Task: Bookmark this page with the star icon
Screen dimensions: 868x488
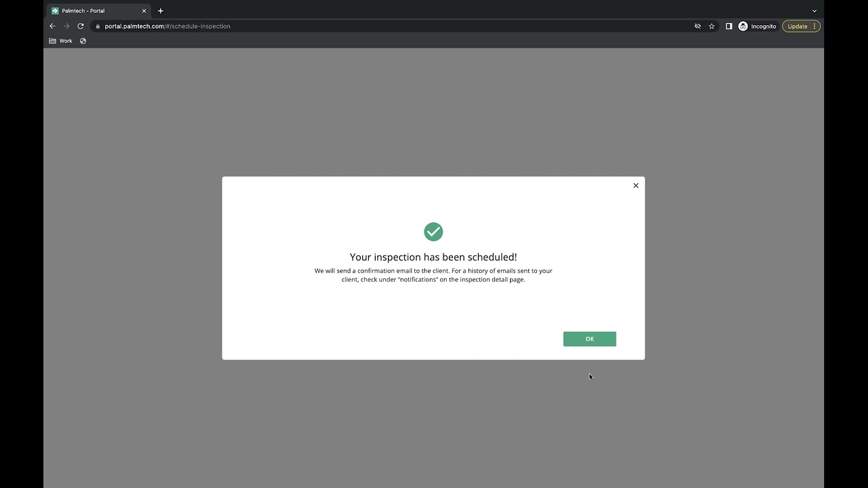Action: tap(711, 26)
